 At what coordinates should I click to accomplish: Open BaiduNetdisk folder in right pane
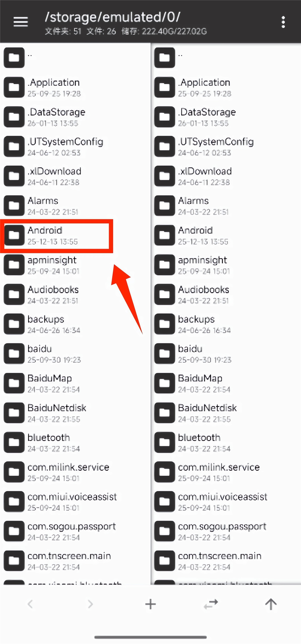click(x=226, y=413)
